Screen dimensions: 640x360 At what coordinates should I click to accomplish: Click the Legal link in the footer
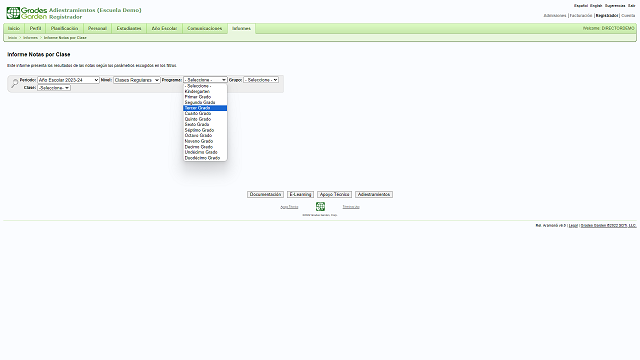coord(573,226)
